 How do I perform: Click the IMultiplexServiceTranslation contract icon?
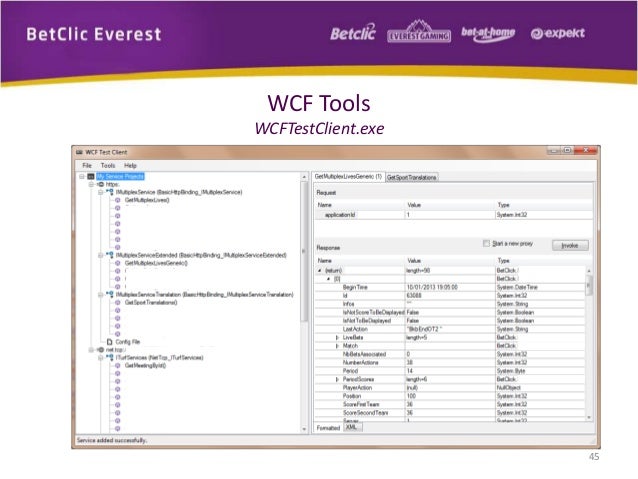[110, 295]
